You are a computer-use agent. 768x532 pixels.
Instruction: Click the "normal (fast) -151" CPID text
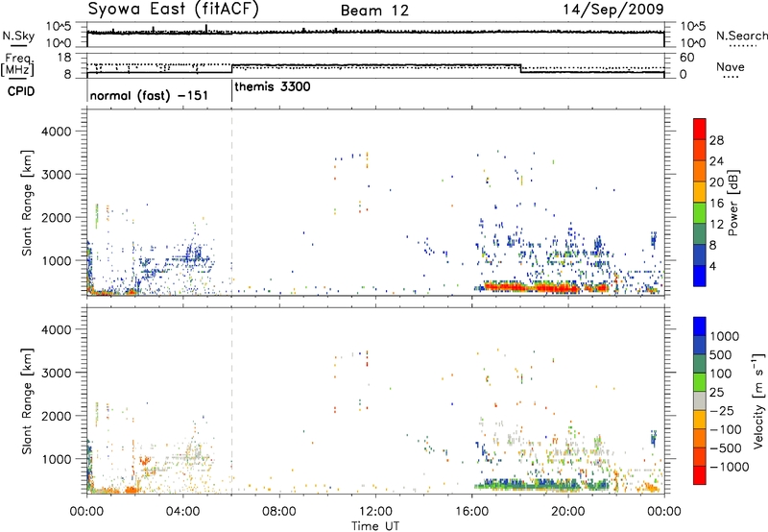click(x=149, y=95)
